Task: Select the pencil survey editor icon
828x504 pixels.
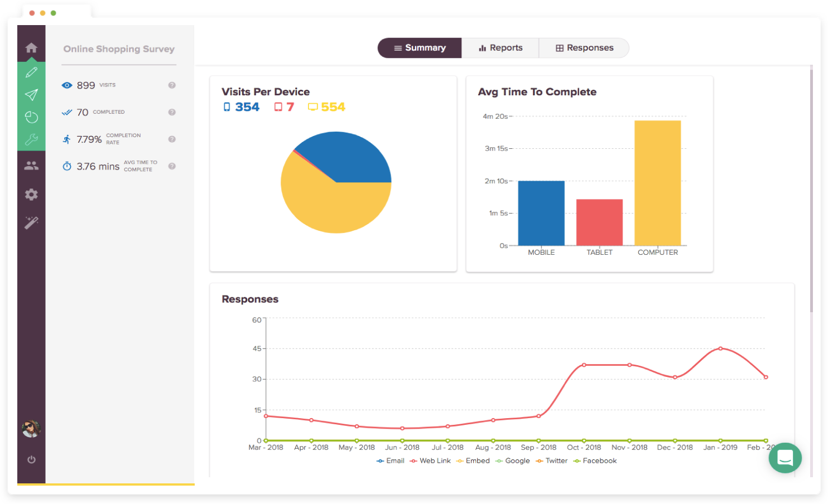Action: point(31,71)
